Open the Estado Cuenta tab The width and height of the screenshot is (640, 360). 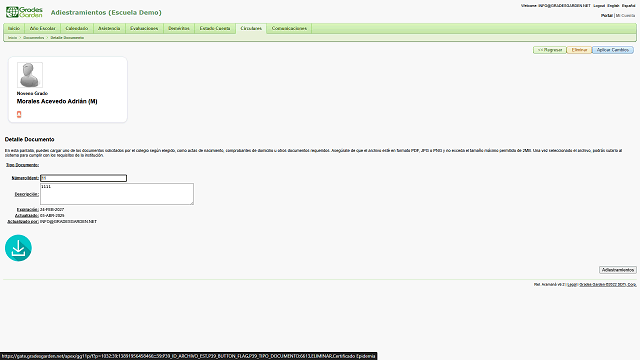click(x=215, y=29)
